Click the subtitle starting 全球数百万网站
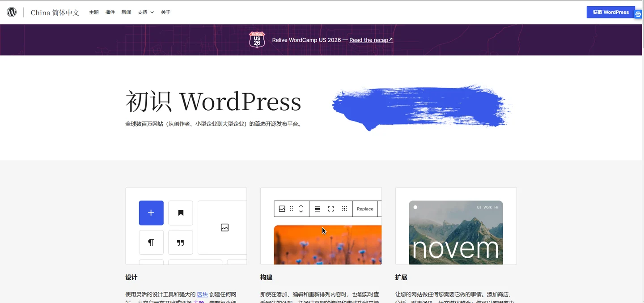 [214, 124]
